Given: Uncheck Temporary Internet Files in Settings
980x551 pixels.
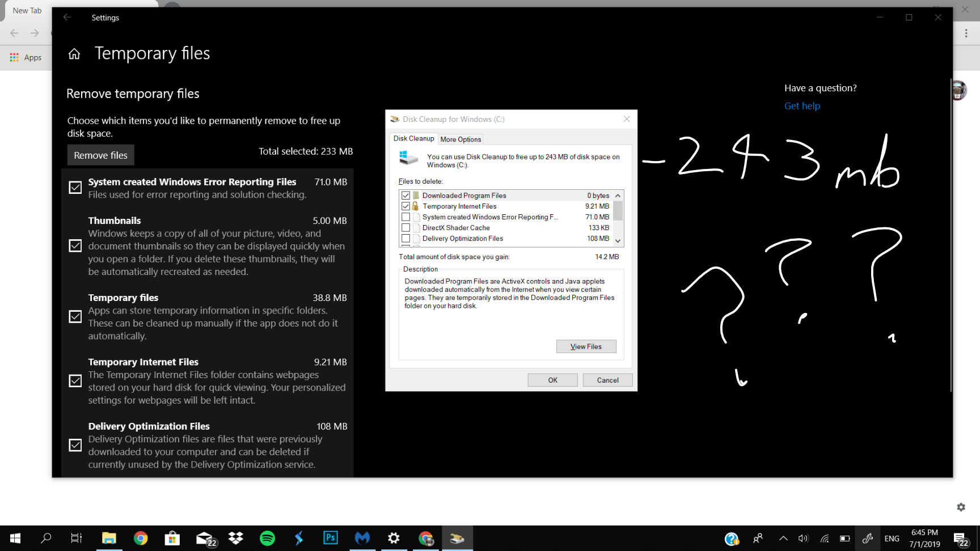Looking at the screenshot, I should point(75,380).
